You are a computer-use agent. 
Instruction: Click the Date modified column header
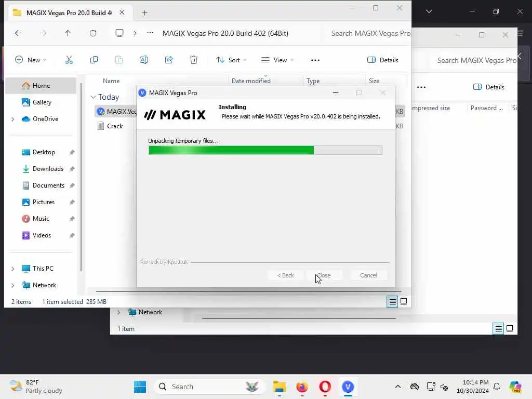pyautogui.click(x=251, y=81)
